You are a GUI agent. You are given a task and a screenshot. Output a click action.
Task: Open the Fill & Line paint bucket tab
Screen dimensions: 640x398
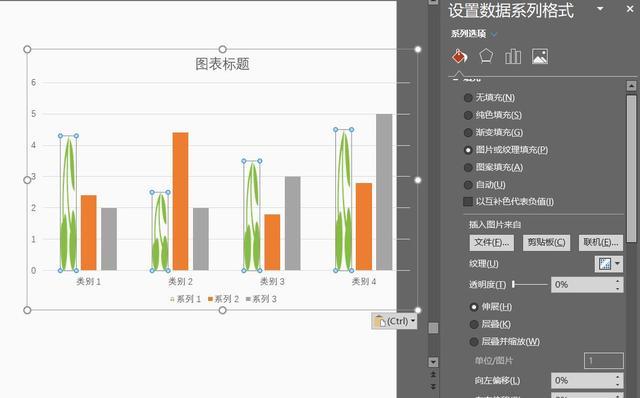(460, 56)
